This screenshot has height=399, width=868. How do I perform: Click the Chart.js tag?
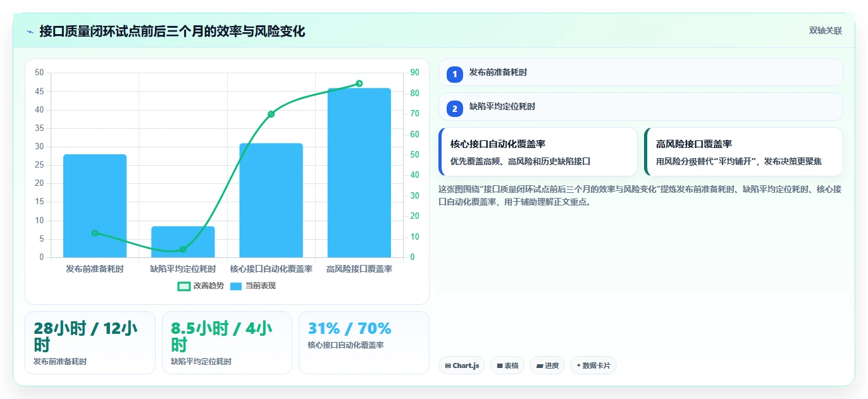(462, 365)
